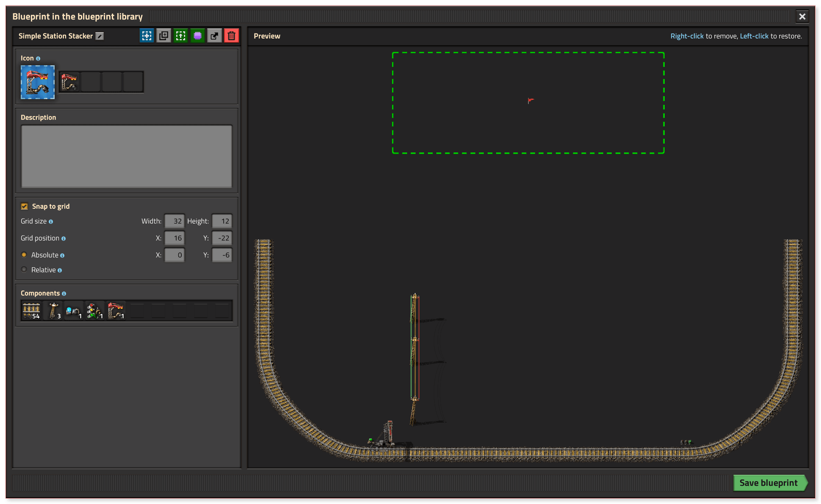Select the Absolute radio button
This screenshot has height=504, width=821.
(x=24, y=255)
